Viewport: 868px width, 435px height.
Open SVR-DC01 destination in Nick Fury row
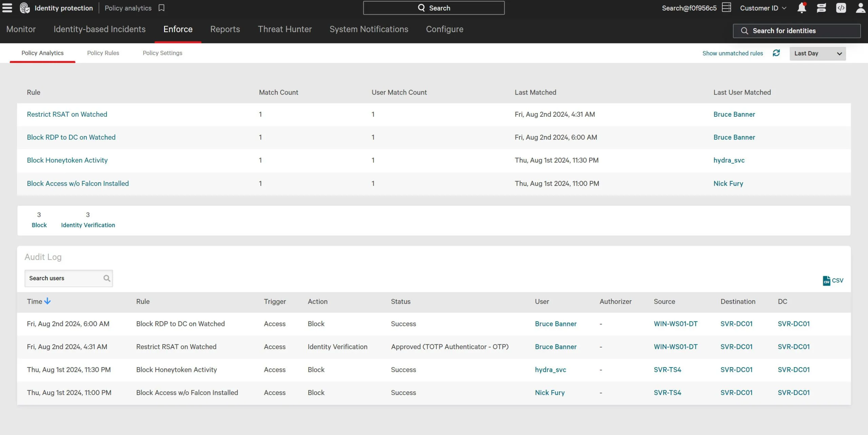coord(736,393)
